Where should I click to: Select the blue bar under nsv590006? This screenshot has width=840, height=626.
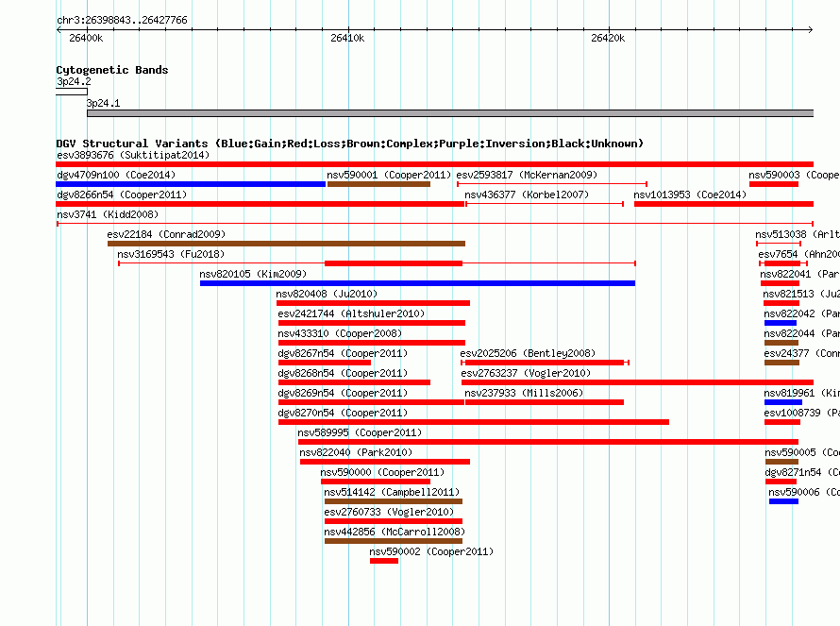(x=783, y=501)
